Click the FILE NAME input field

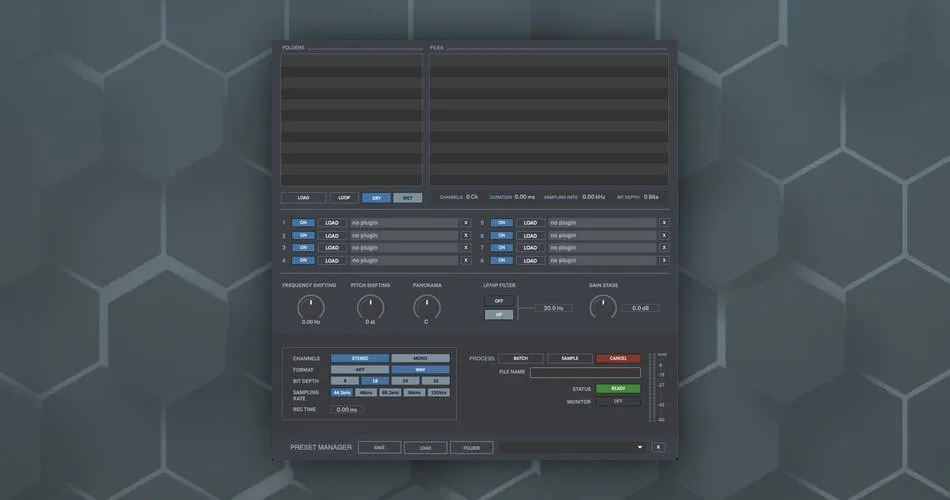point(585,372)
